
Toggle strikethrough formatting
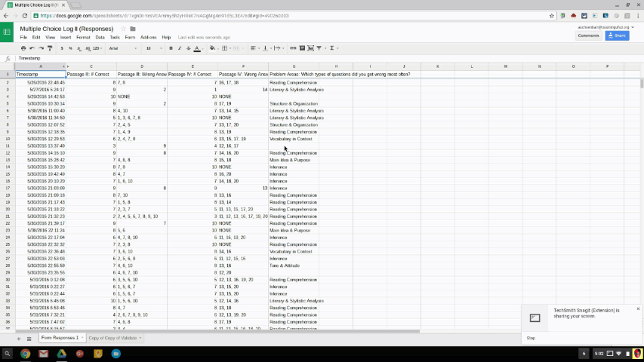tap(188, 48)
